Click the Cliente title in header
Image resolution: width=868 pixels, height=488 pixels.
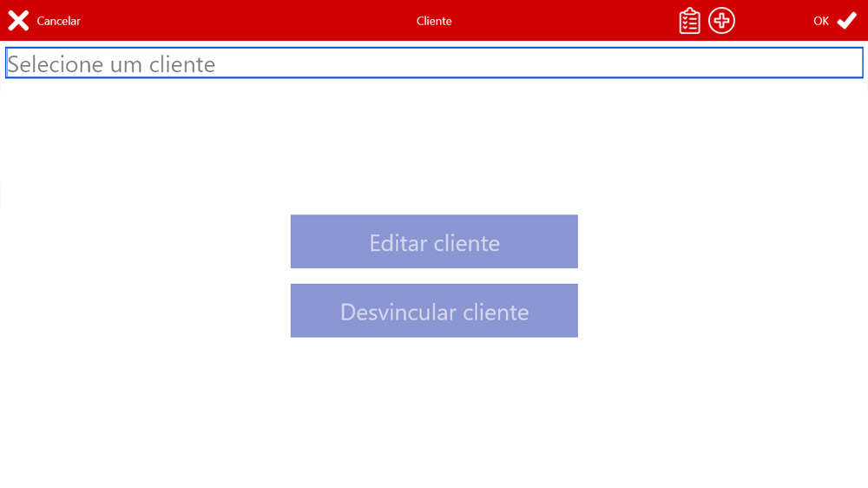[434, 21]
